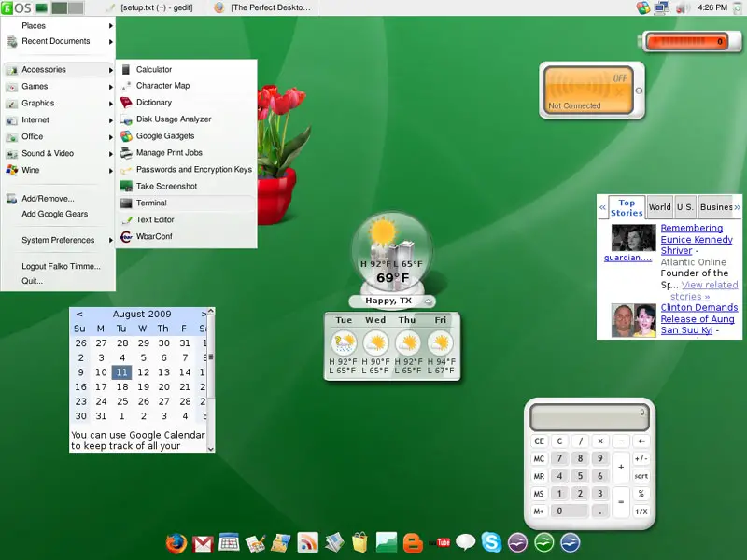The image size is (747, 560).
Task: Click the show desktop panel icon
Action: pyautogui.click(x=41, y=7)
